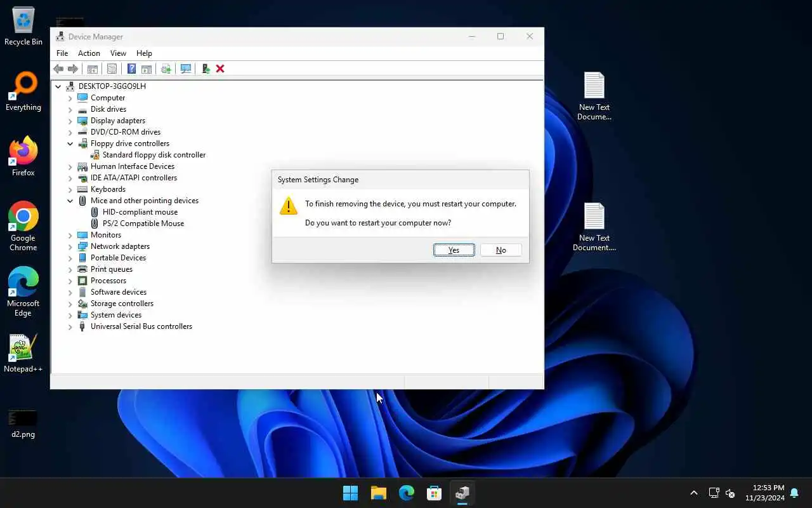Expand the Display adapters category

point(70,121)
